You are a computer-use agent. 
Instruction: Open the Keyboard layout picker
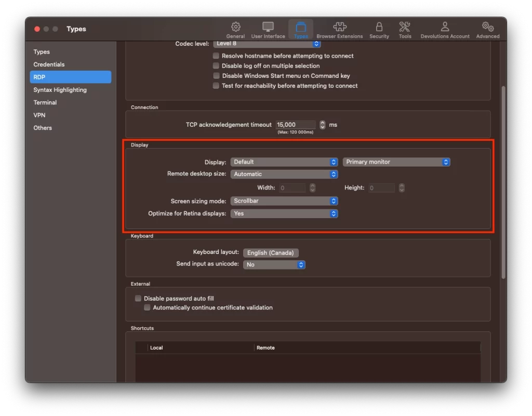tap(271, 252)
